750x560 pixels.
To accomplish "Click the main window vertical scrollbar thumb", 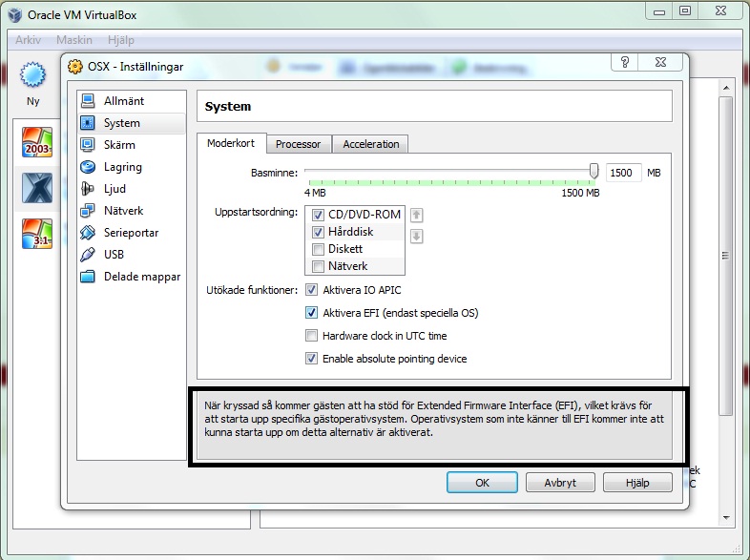I will [726, 256].
